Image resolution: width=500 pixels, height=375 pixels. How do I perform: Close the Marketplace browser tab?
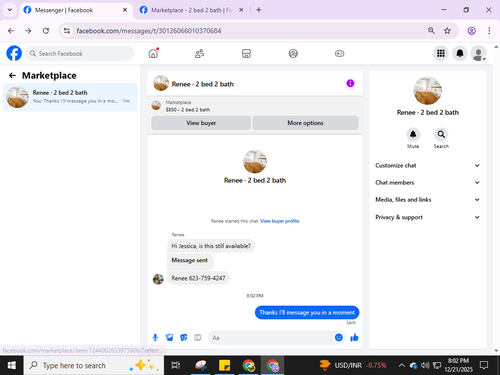point(241,10)
